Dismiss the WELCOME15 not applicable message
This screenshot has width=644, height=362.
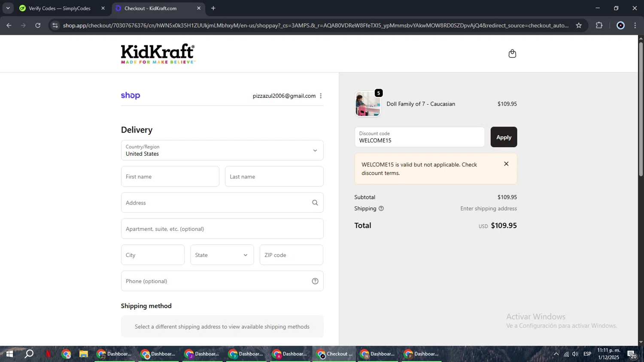pyautogui.click(x=506, y=164)
